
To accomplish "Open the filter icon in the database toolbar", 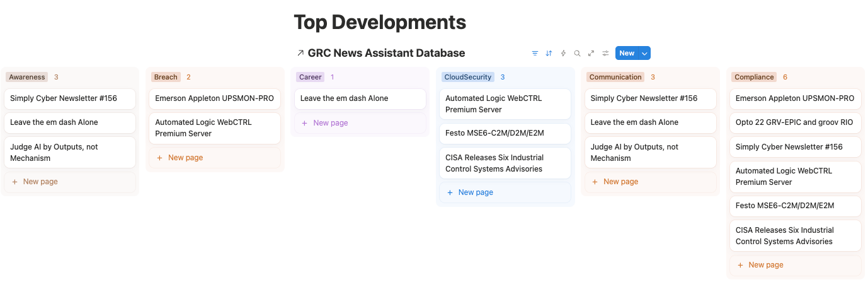I will click(535, 54).
